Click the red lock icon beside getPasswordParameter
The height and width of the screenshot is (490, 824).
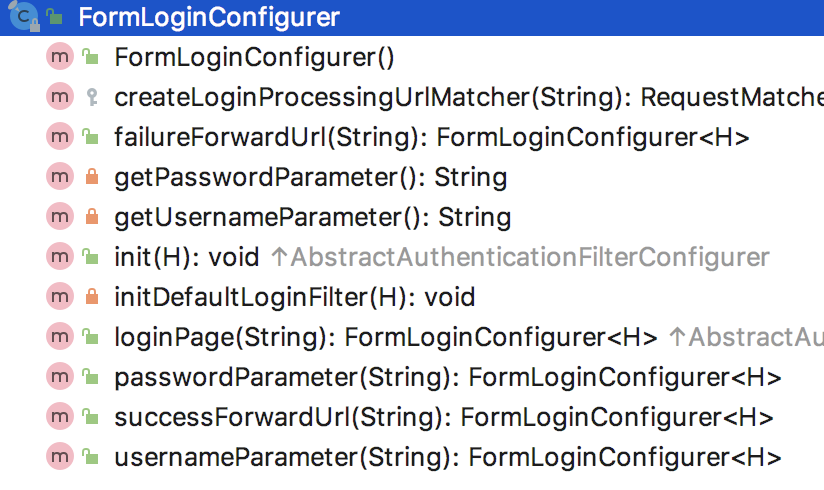[91, 177]
